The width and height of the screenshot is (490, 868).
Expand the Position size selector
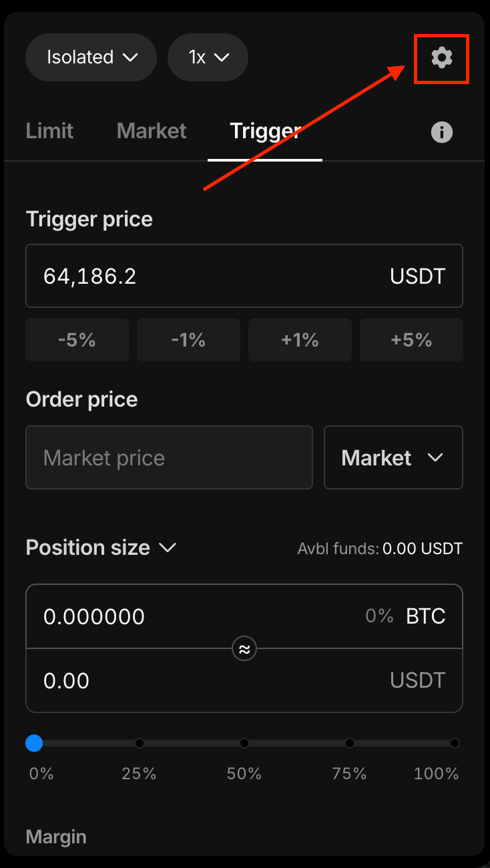coord(101,548)
